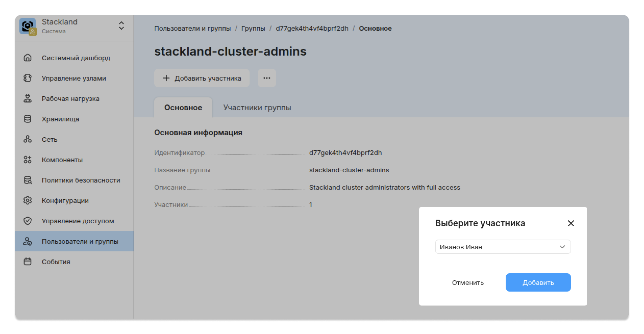Switch to Участники группы tab
The width and height of the screenshot is (644, 334).
pyautogui.click(x=257, y=107)
